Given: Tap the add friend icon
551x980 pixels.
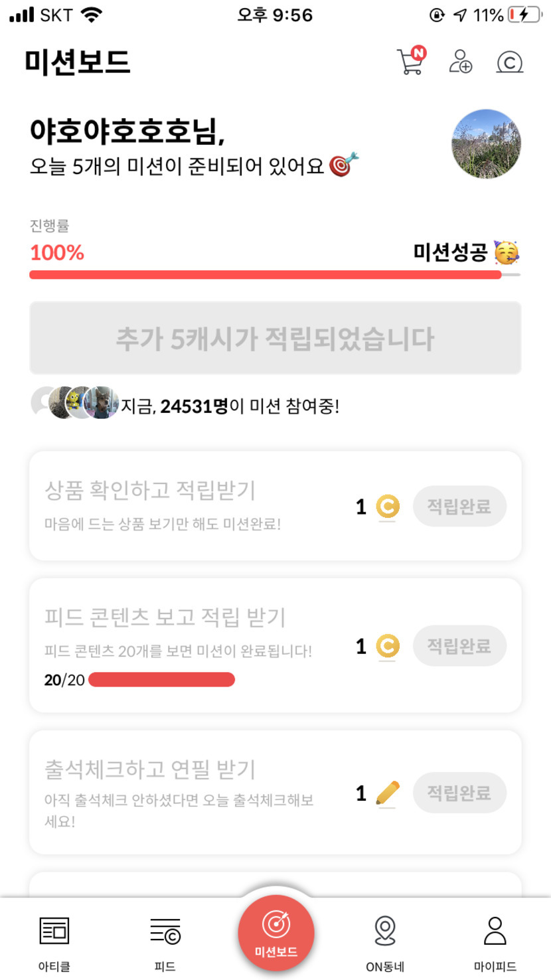Looking at the screenshot, I should 460,61.
